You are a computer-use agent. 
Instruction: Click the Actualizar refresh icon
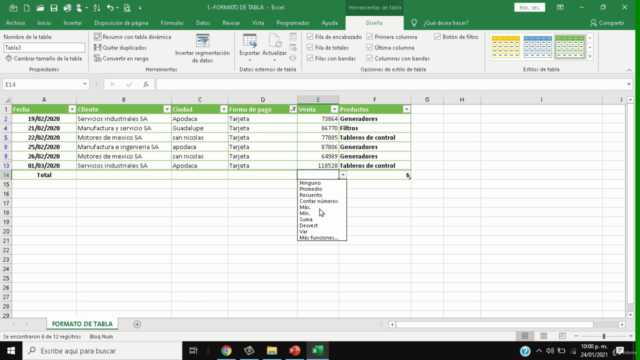pos(274,41)
